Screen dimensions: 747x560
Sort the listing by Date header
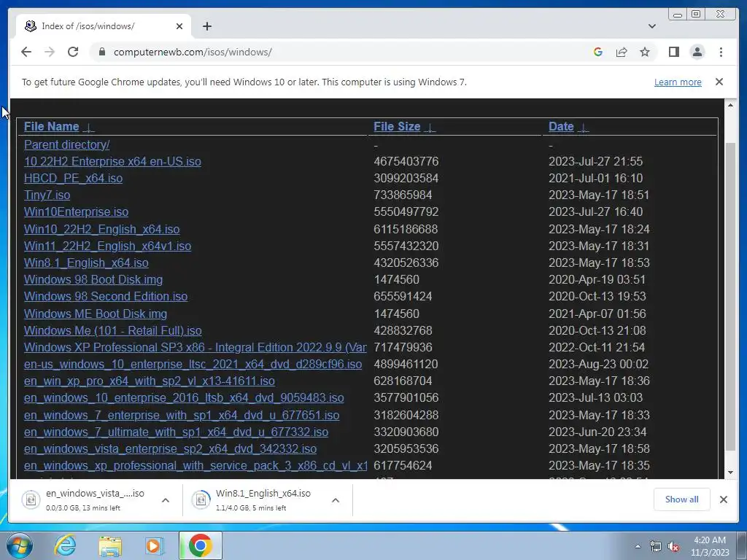pos(561,127)
